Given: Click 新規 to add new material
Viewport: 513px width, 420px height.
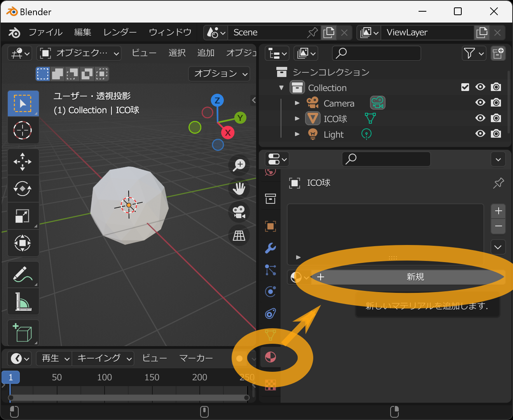Looking at the screenshot, I should click(408, 277).
